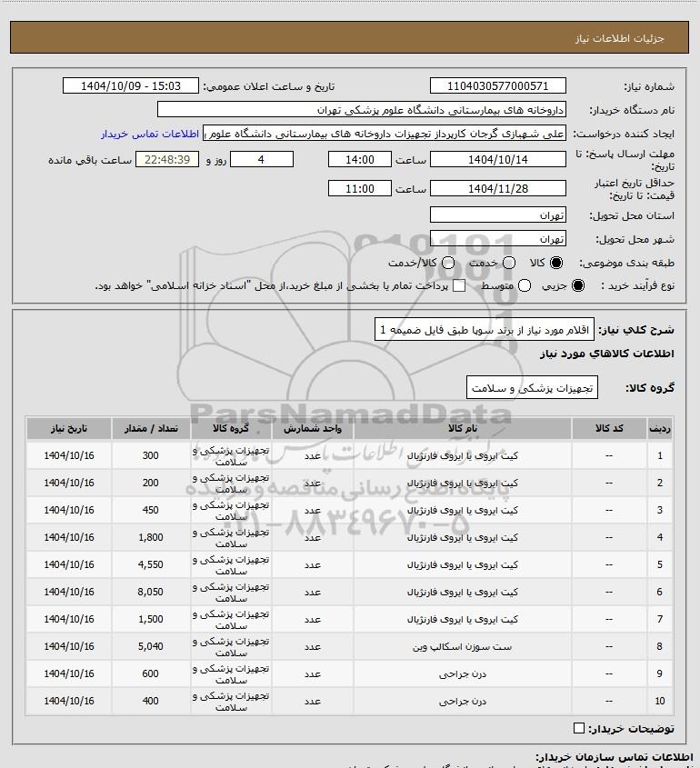Click the تعداد / مقدار column header

click(150, 429)
